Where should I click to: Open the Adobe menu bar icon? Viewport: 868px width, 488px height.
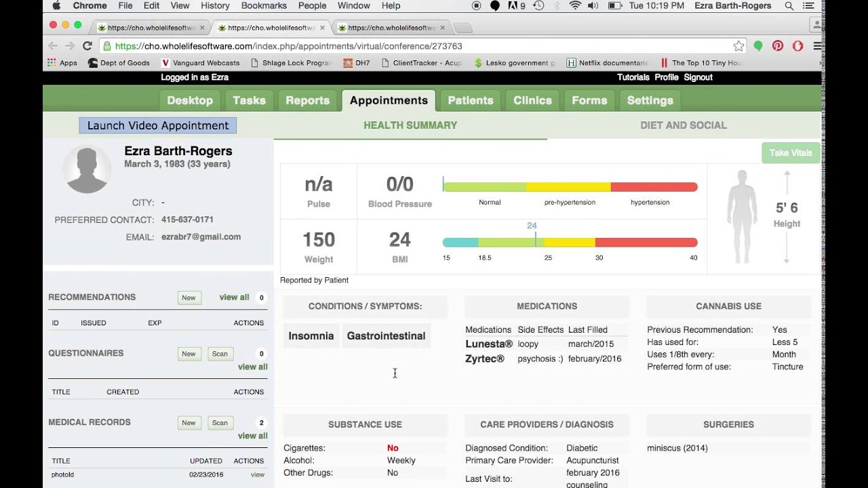[x=517, y=5]
